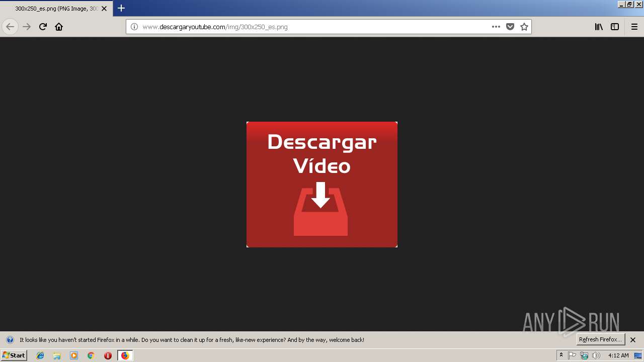The width and height of the screenshot is (644, 362).
Task: Go back to the previous page
Action: pos(10,27)
